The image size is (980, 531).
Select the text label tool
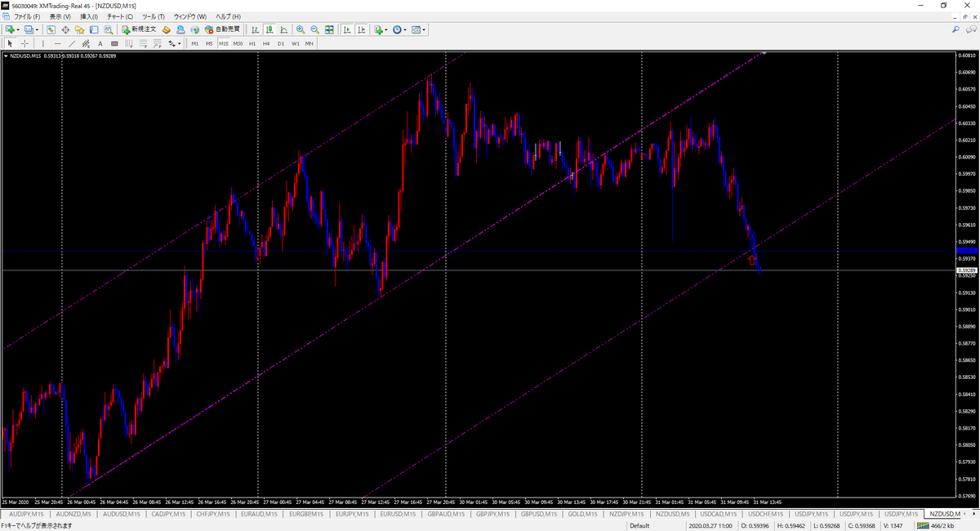click(x=115, y=43)
